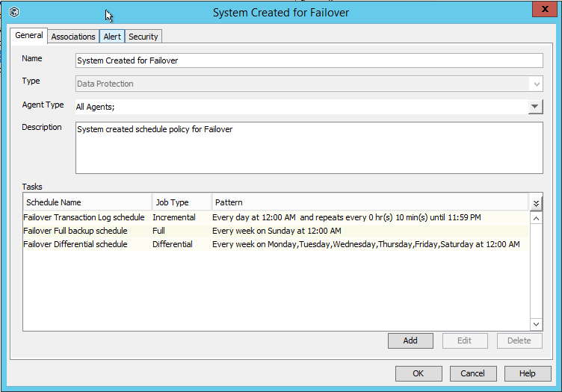
Task: Open the Agent Type dropdown
Action: (535, 107)
